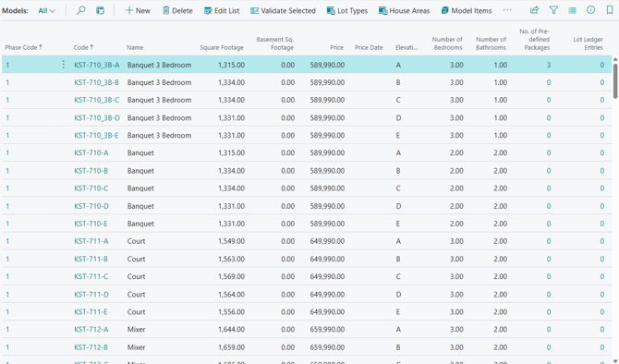The width and height of the screenshot is (619, 364).
Task: Run Validate Selected action
Action: coord(283,11)
